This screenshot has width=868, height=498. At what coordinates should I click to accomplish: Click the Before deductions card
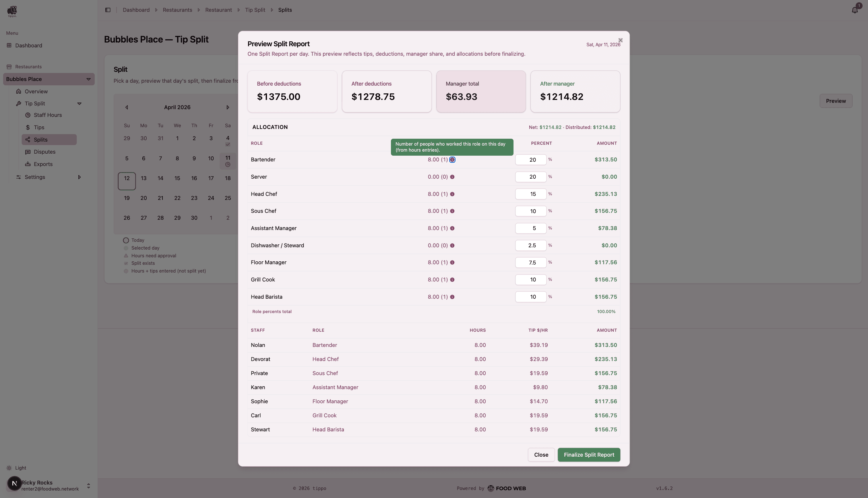tap(292, 91)
